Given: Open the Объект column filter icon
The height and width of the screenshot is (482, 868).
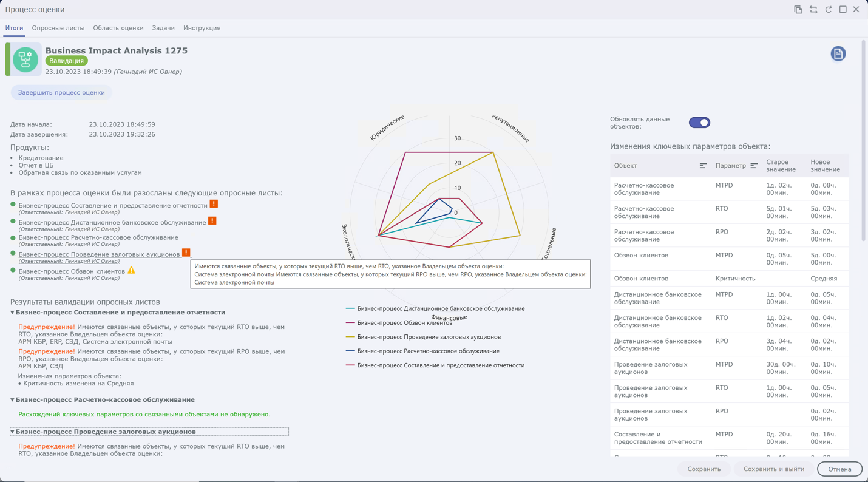Looking at the screenshot, I should [x=703, y=166].
